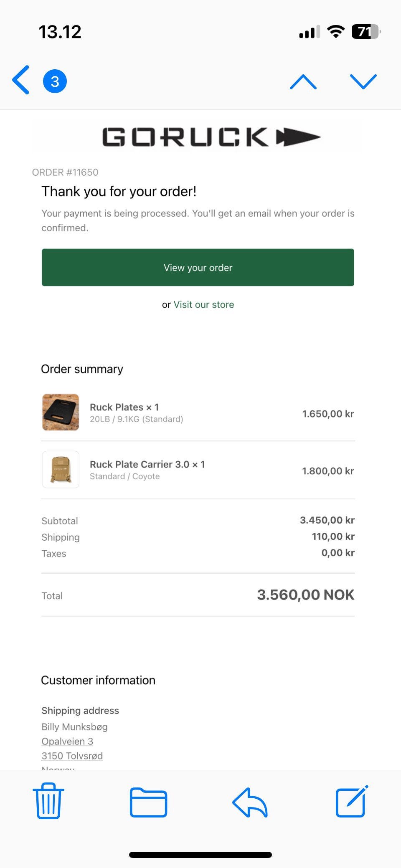Viewport: 401px width, 868px height.
Task: Open the unread count badge showing 3
Action: tap(55, 81)
